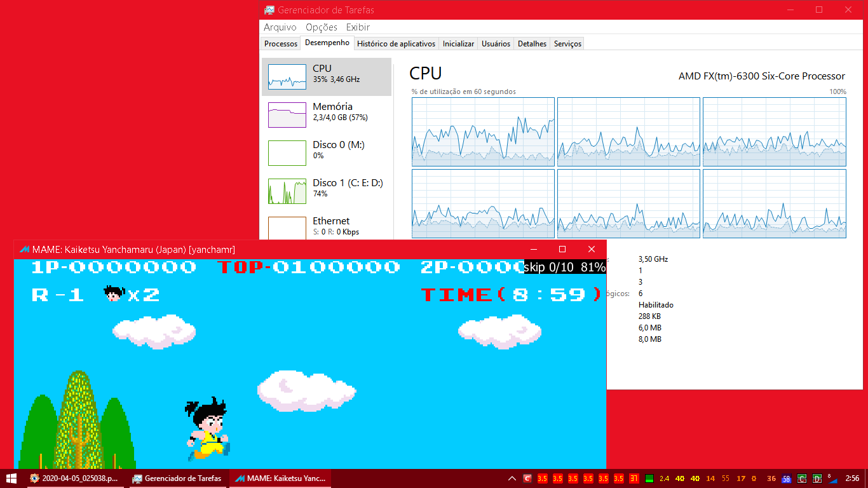Click the 'Habilitado' value

click(656, 305)
